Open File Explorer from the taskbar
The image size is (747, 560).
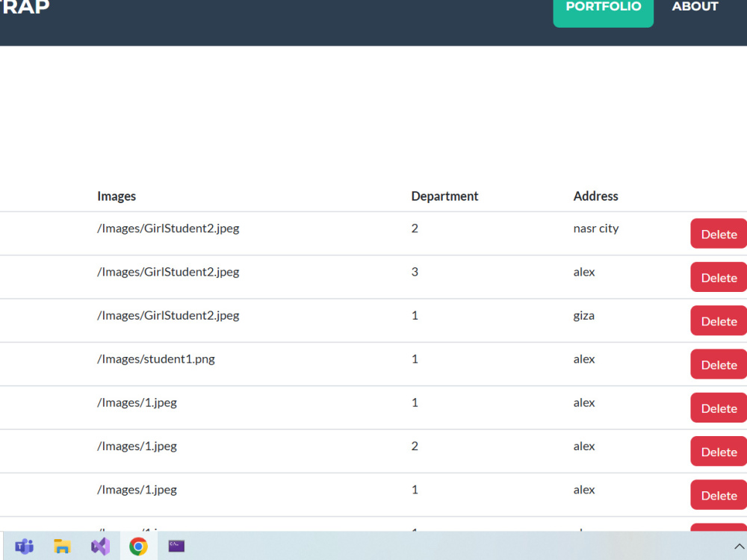pyautogui.click(x=62, y=547)
